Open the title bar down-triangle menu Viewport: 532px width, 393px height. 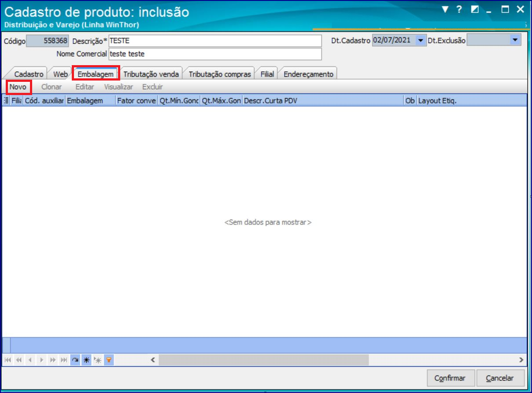pyautogui.click(x=445, y=10)
